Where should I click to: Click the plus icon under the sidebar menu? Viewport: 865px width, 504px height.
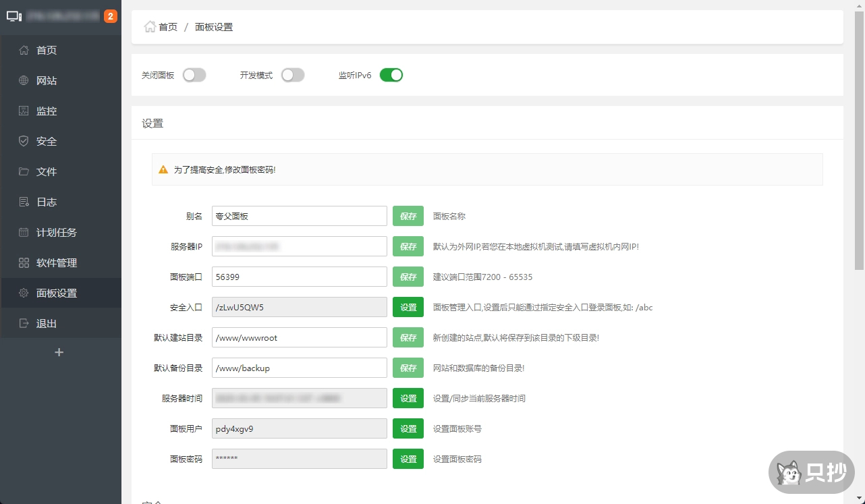[59, 352]
